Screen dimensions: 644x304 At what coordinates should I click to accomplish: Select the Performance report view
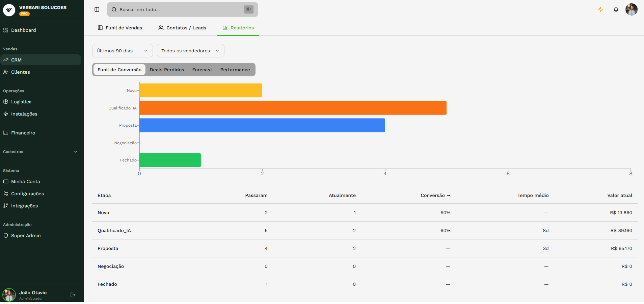coord(235,70)
